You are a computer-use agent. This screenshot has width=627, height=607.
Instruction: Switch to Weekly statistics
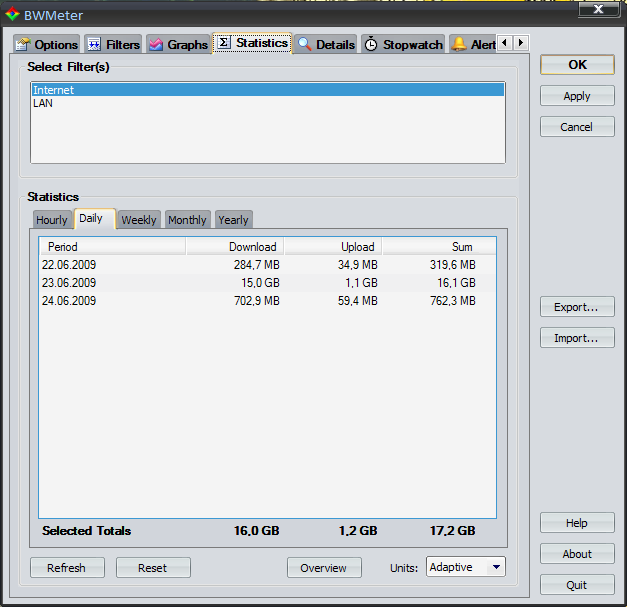tap(139, 220)
